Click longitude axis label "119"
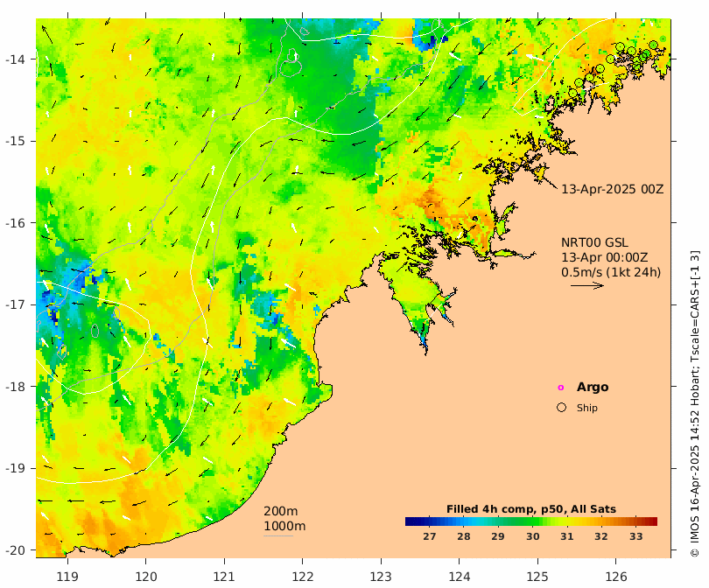The width and height of the screenshot is (709, 588). click(67, 577)
